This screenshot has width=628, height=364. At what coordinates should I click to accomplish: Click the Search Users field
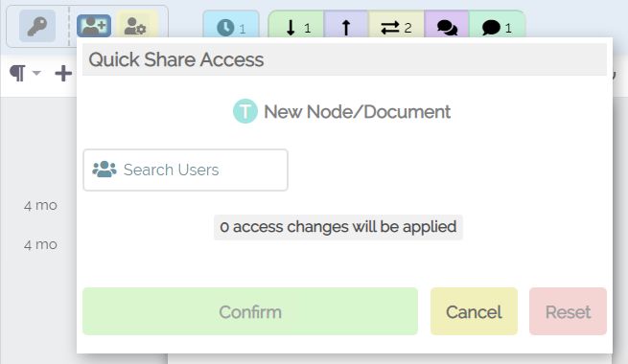(185, 170)
